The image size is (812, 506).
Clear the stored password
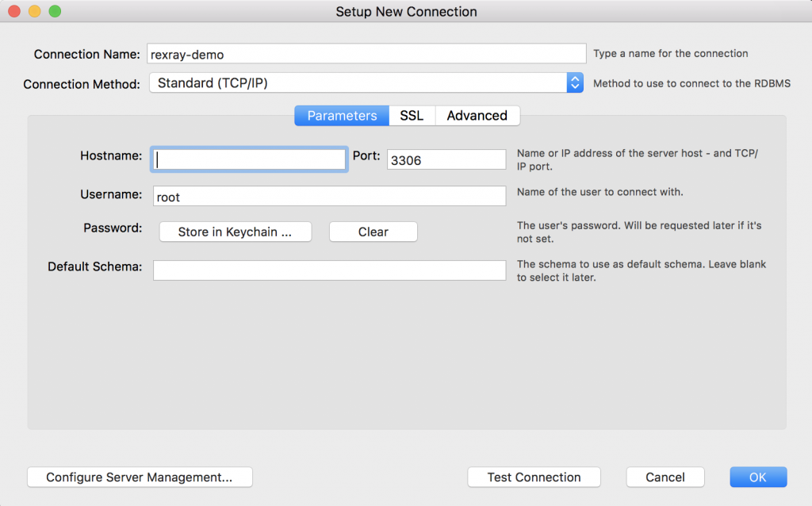click(x=373, y=232)
